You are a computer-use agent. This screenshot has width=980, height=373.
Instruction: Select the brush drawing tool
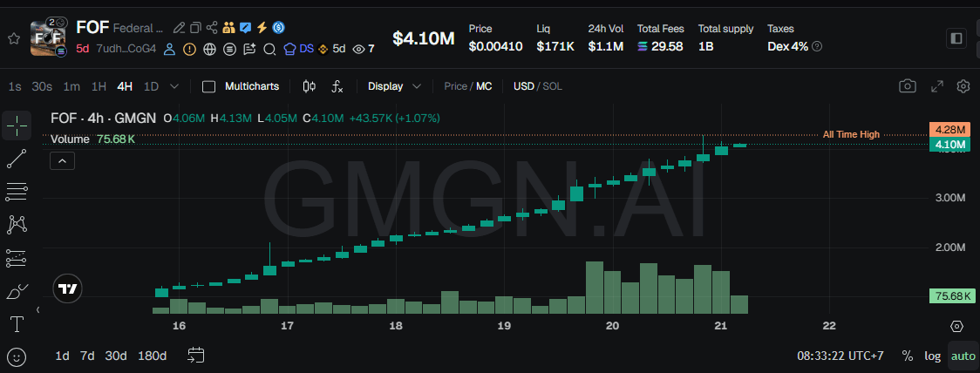17,291
